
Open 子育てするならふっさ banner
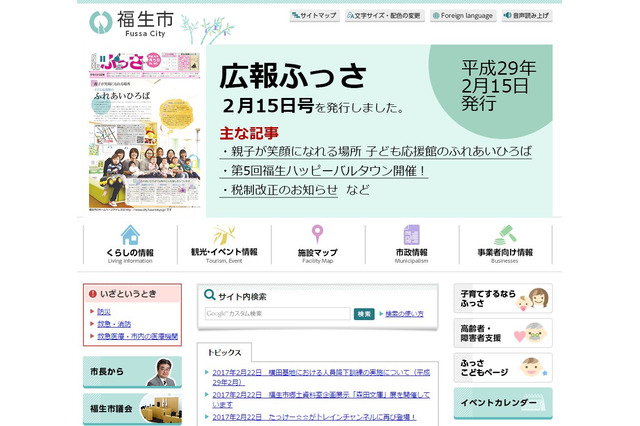tap(503, 298)
